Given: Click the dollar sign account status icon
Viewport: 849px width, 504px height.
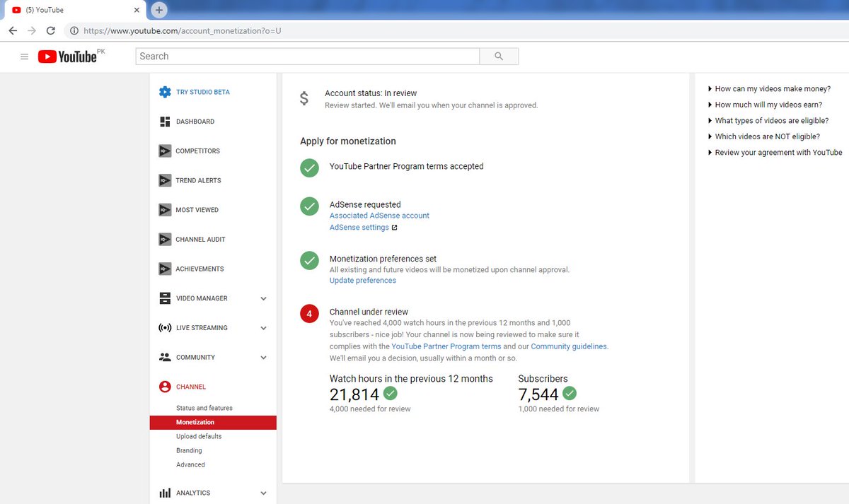Looking at the screenshot, I should pyautogui.click(x=304, y=99).
